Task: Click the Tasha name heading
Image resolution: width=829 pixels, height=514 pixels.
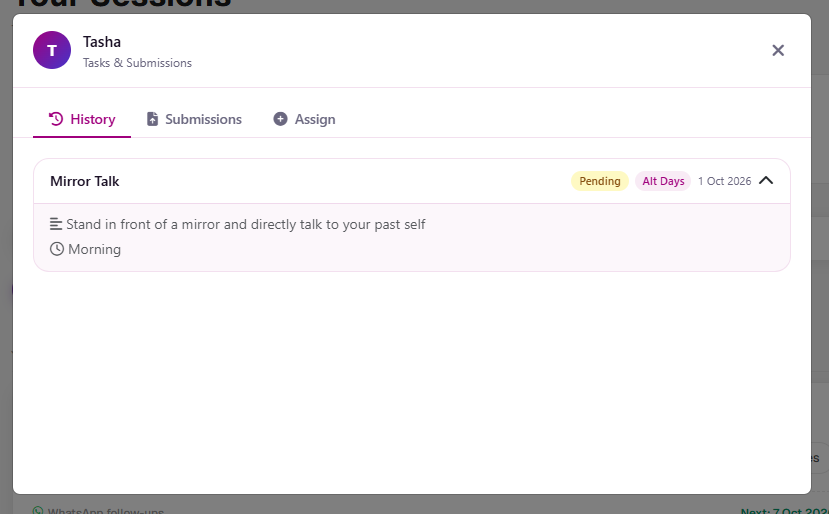Action: click(102, 42)
